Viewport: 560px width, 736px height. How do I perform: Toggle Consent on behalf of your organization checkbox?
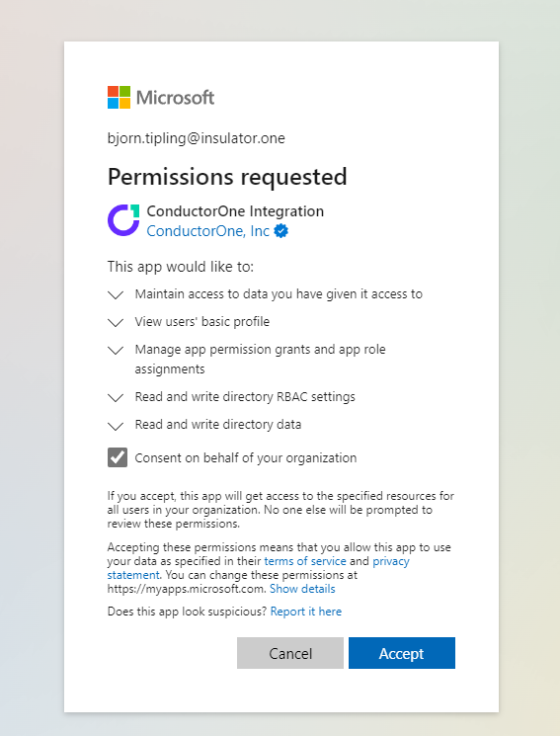[118, 457]
